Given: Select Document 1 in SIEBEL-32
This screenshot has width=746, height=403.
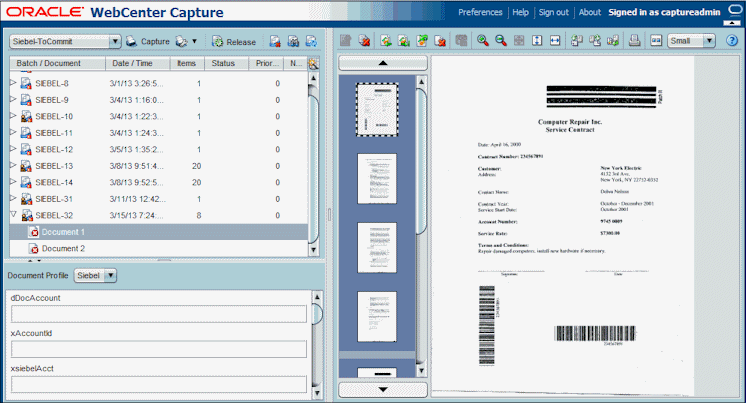Looking at the screenshot, I should [158, 232].
